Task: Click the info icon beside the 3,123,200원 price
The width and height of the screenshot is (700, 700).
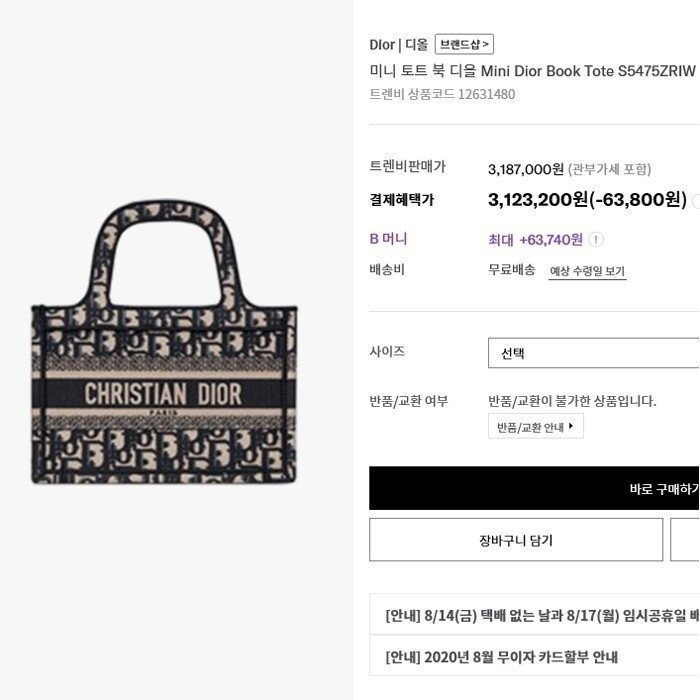Action: 696,201
